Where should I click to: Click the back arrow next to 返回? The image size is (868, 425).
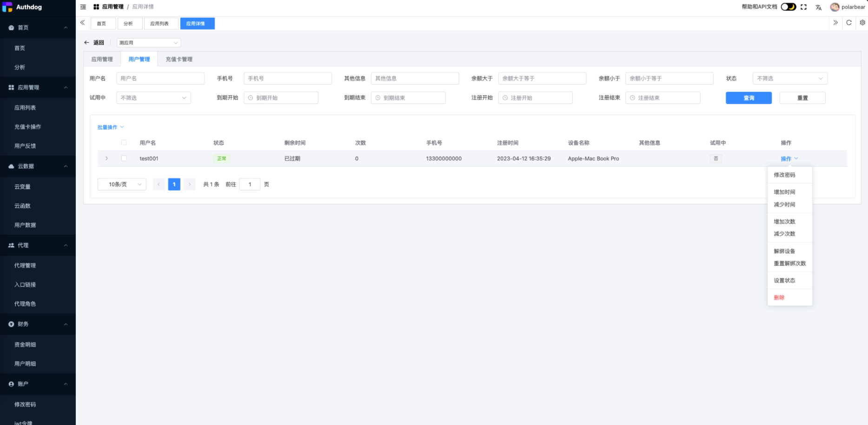[86, 43]
